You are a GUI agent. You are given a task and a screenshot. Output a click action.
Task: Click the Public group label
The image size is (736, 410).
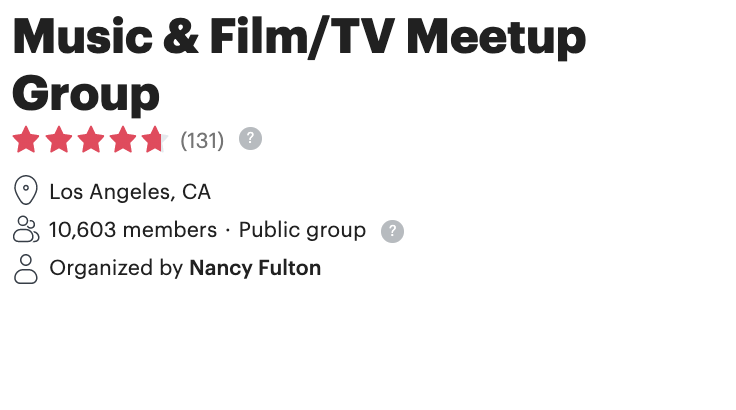tap(302, 230)
